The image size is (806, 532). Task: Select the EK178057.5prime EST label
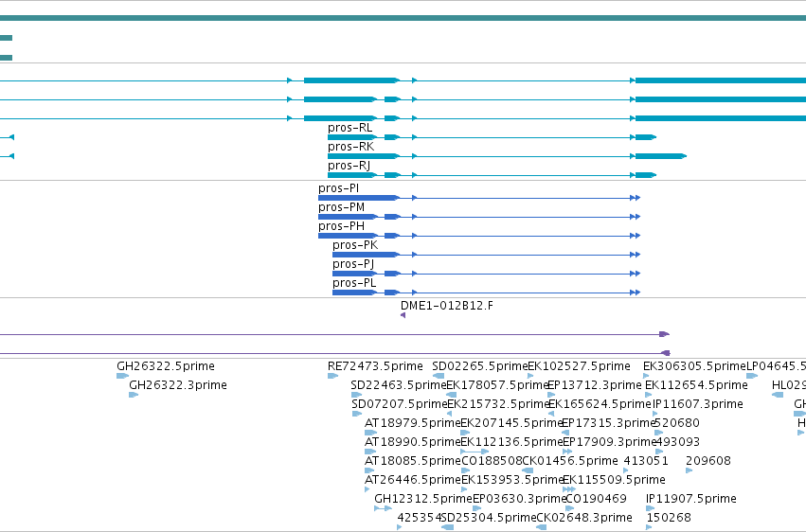pyautogui.click(x=497, y=385)
